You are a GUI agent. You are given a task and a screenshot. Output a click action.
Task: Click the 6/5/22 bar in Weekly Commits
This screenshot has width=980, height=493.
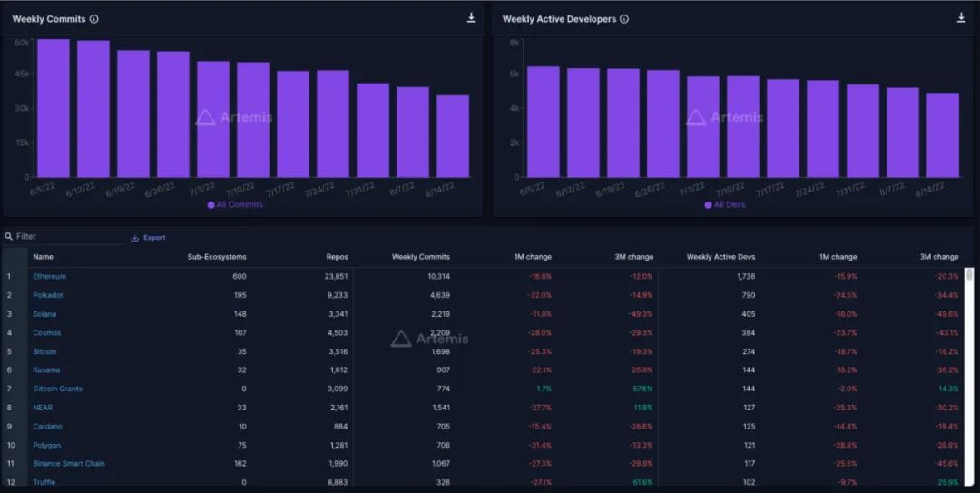point(54,108)
